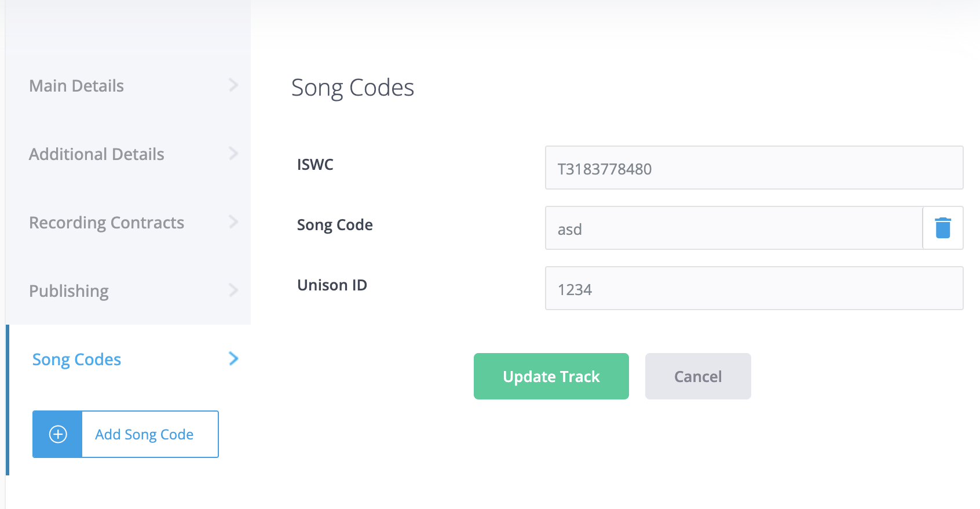Select the blue chevron beside Song Codes
Image resolution: width=980 pixels, height=509 pixels.
(233, 359)
